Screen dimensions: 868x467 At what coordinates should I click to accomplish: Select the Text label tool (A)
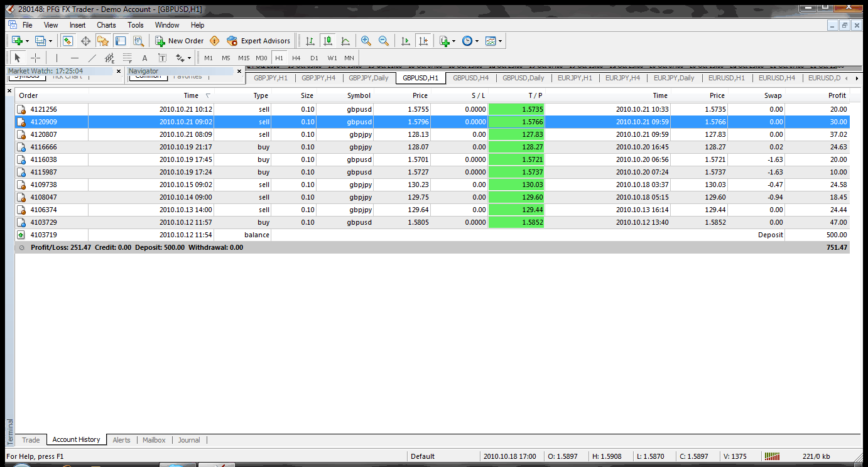click(144, 58)
